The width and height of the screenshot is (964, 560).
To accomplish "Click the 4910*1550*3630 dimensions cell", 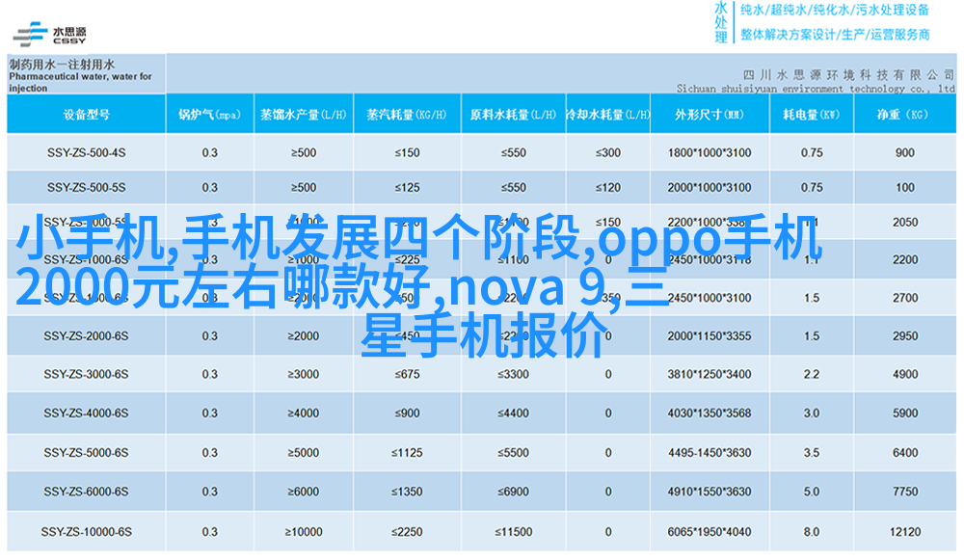I will [x=710, y=492].
